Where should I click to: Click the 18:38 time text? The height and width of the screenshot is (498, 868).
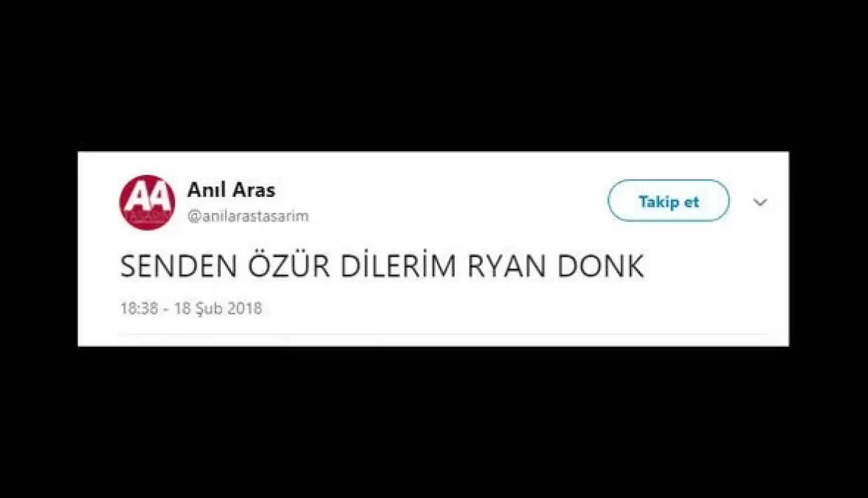click(139, 308)
